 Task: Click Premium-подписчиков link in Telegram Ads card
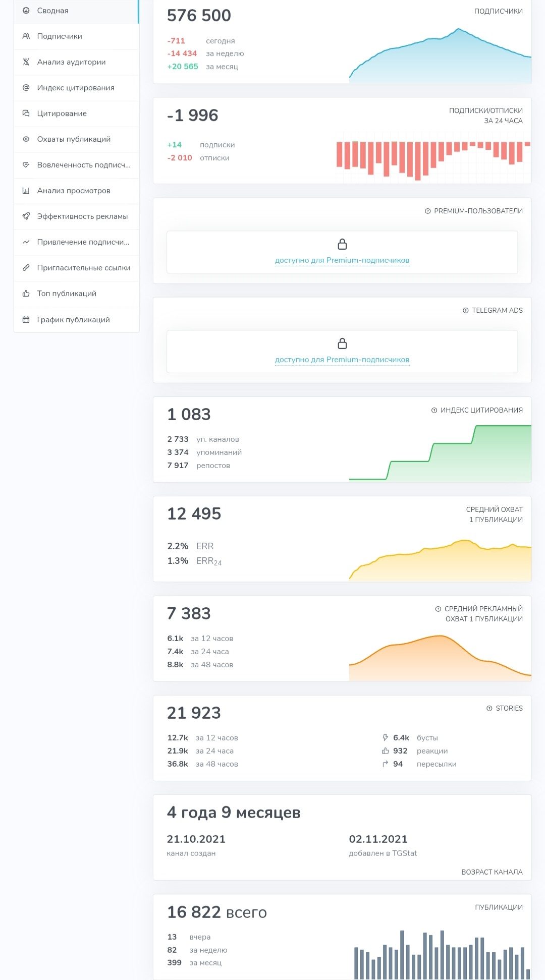pos(342,360)
